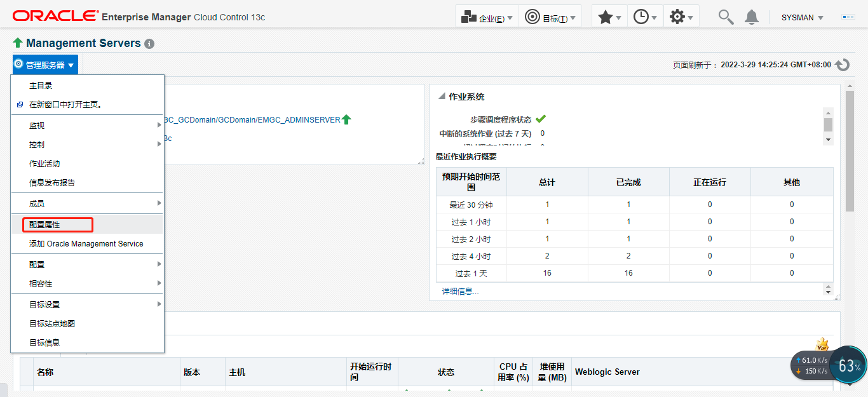Expand the 相容性 submenu
The width and height of the screenshot is (868, 397).
[x=88, y=284]
